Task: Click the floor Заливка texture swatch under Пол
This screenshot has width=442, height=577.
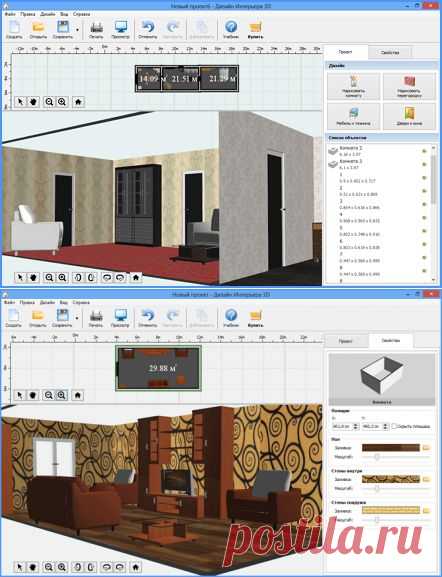Action: pyautogui.click(x=390, y=448)
